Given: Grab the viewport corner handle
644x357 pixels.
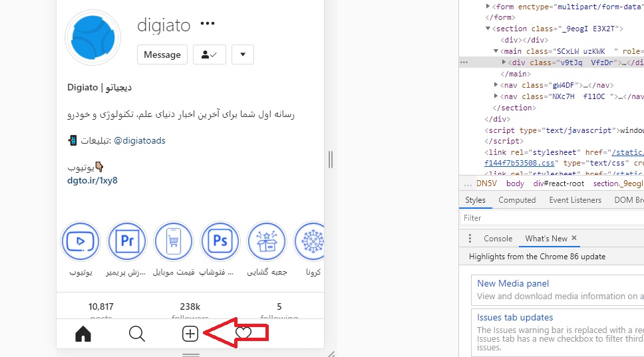Looking at the screenshot, I should 331,354.
